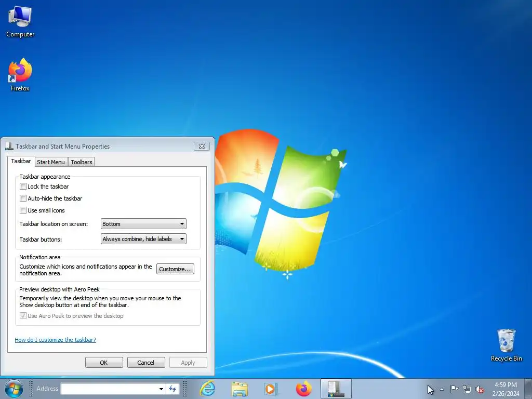The image size is (532, 399).
Task: Click the 'Taskbar buttons:' label
Action: (x=41, y=240)
